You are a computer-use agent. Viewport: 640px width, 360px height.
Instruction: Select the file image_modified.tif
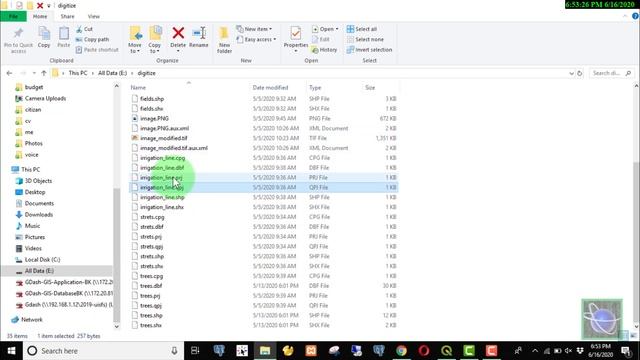coord(164,138)
